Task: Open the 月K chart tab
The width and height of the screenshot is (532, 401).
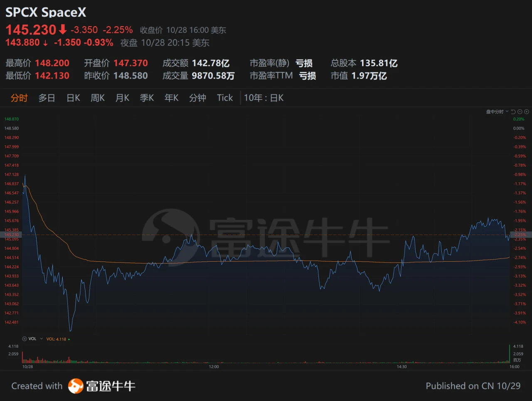Action: (122, 98)
